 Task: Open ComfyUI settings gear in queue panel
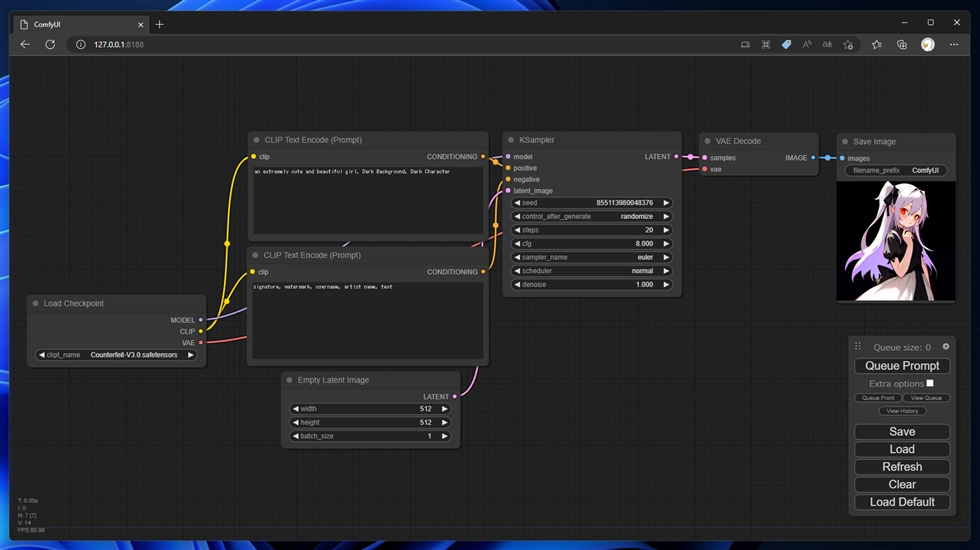pyautogui.click(x=946, y=347)
